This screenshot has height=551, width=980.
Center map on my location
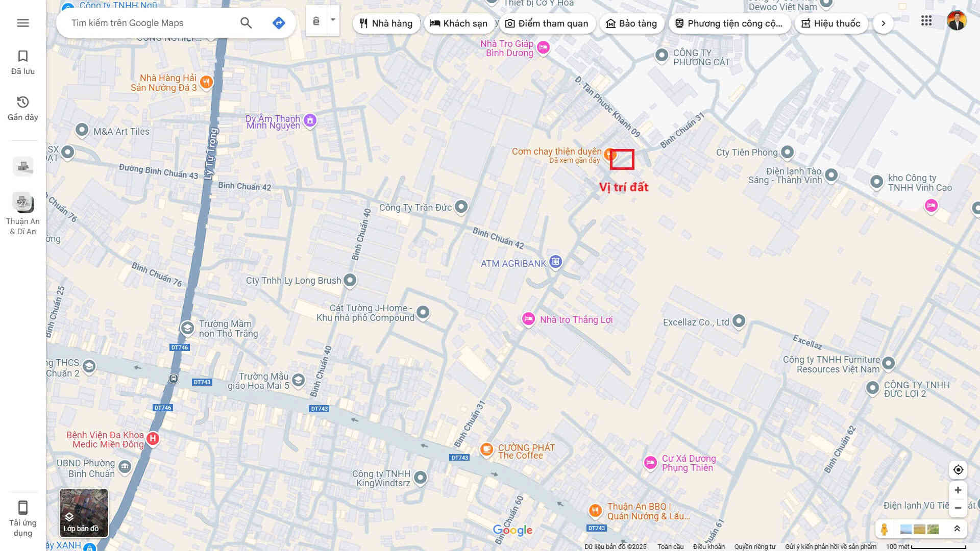tap(958, 470)
